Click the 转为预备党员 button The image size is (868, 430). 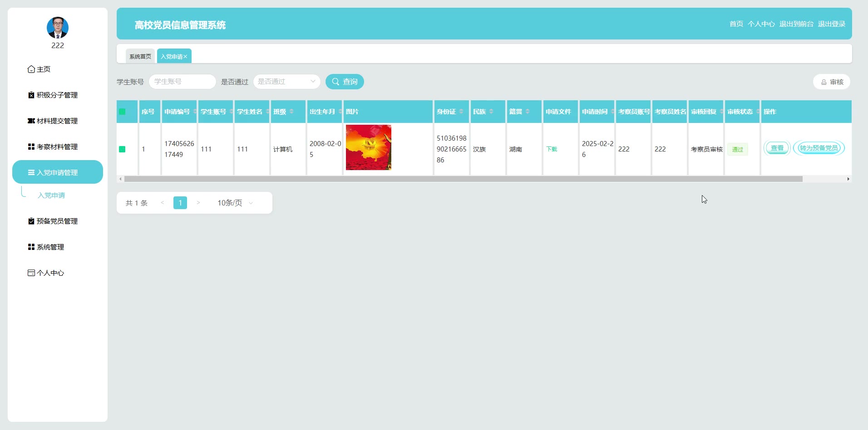819,148
